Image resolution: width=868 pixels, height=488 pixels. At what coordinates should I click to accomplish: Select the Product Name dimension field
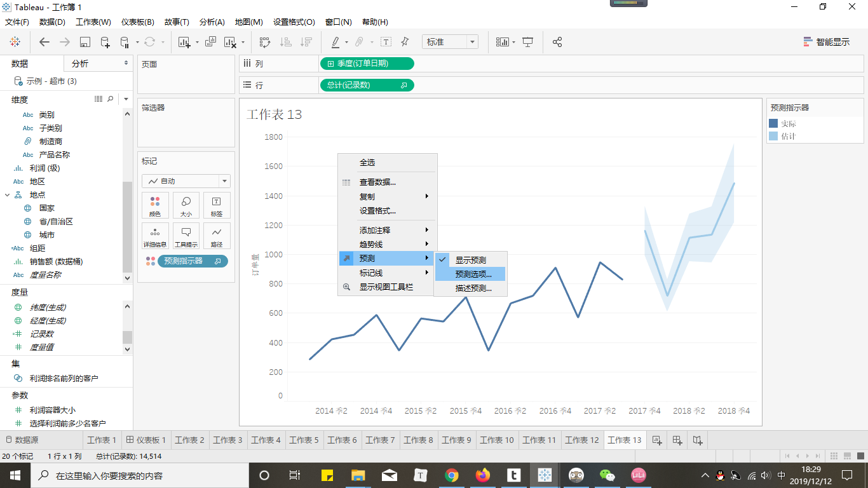click(54, 154)
